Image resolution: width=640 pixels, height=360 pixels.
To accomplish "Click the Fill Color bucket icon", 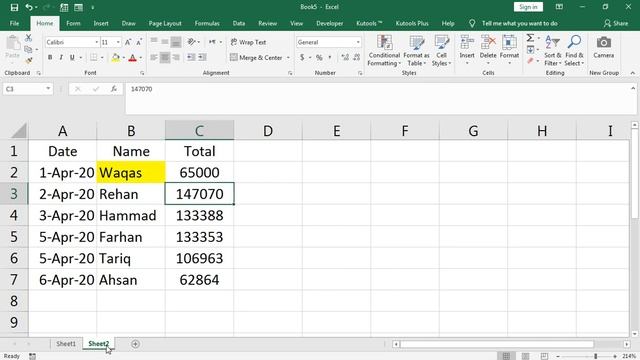I will coord(116,58).
